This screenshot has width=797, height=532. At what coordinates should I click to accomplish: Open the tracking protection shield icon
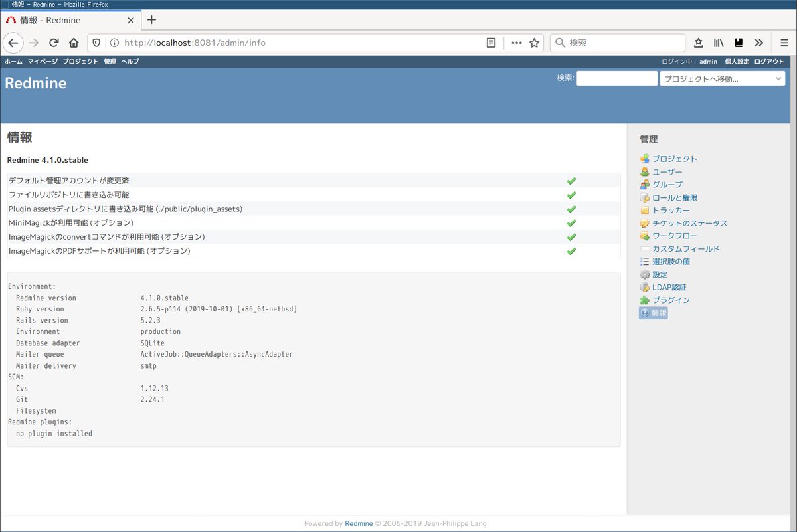[x=97, y=43]
